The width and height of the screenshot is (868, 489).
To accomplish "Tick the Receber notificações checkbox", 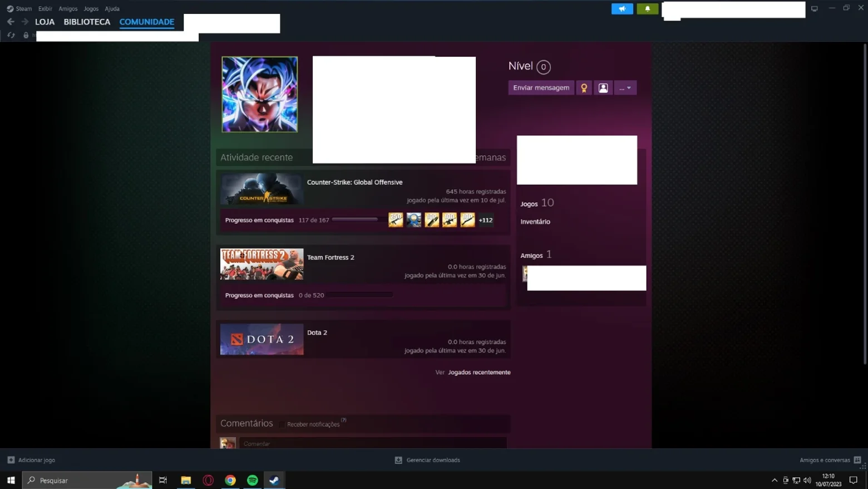I will tap(283, 424).
